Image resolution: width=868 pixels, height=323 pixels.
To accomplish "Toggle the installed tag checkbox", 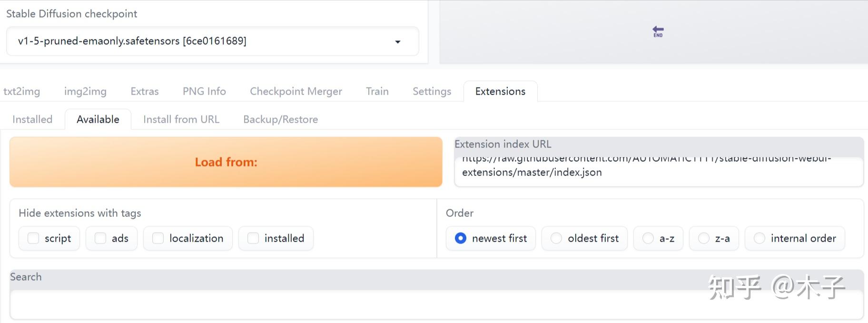I will [253, 238].
